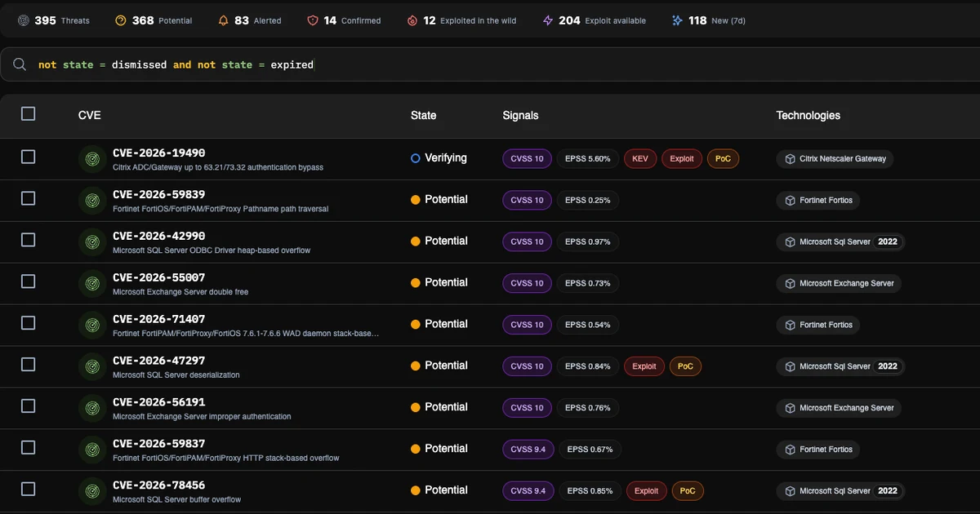Click the 395 Threats count
The image size is (980, 514).
(x=45, y=20)
